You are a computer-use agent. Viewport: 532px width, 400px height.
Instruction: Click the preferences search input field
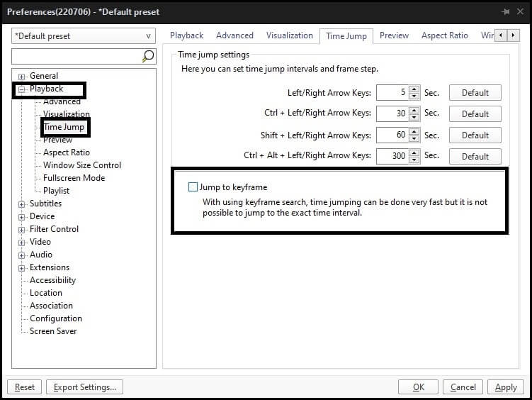(77, 56)
